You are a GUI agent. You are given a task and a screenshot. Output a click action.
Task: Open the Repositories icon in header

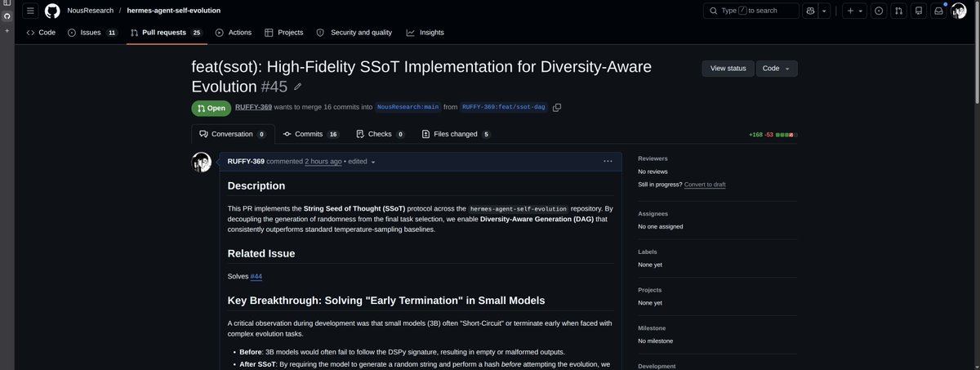pyautogui.click(x=919, y=11)
